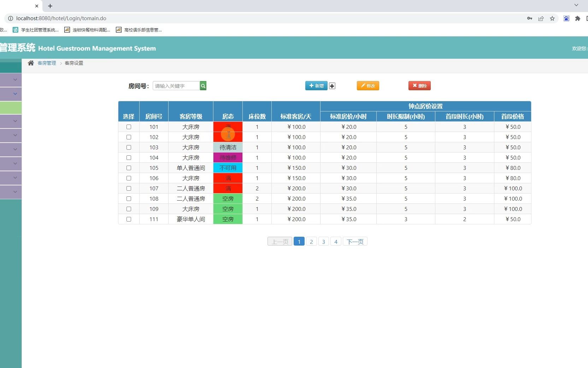
Task: Open the share page icon in address bar
Action: point(541,18)
